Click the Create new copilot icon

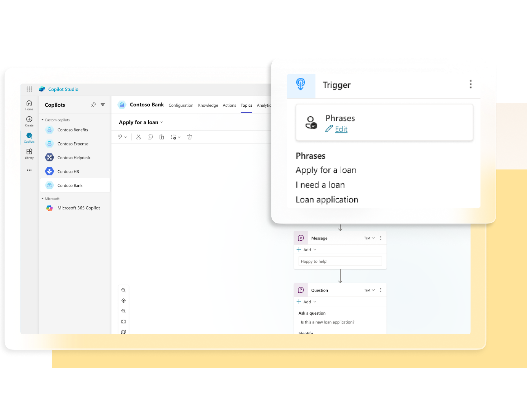coord(29,122)
